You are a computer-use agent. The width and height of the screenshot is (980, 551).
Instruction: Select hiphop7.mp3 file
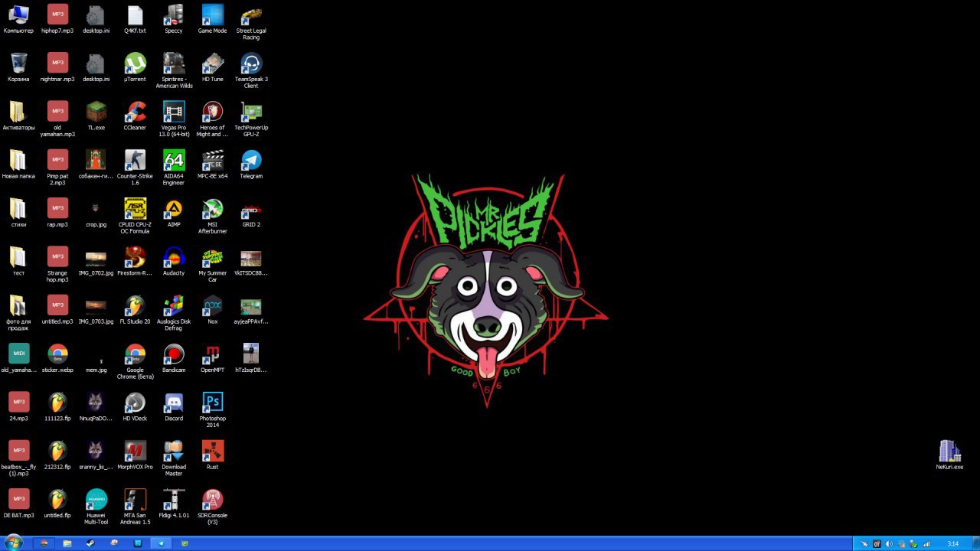point(57,19)
